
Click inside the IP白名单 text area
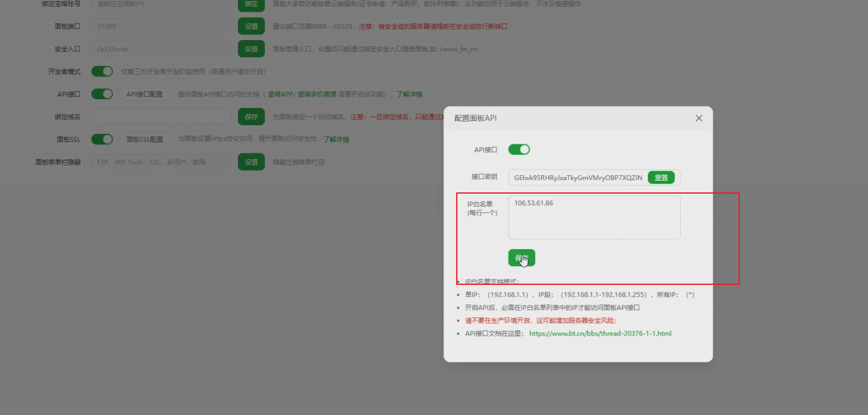[593, 217]
